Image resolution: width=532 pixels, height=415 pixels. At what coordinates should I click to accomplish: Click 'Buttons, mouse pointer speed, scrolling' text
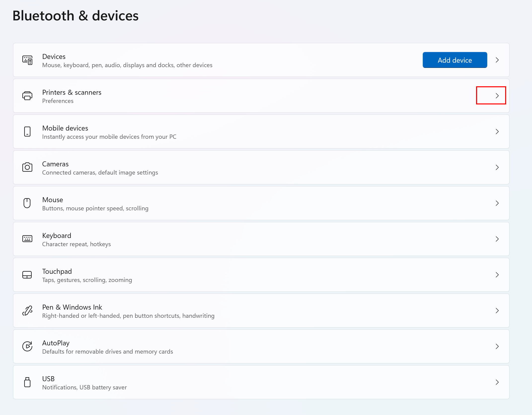[95, 208]
